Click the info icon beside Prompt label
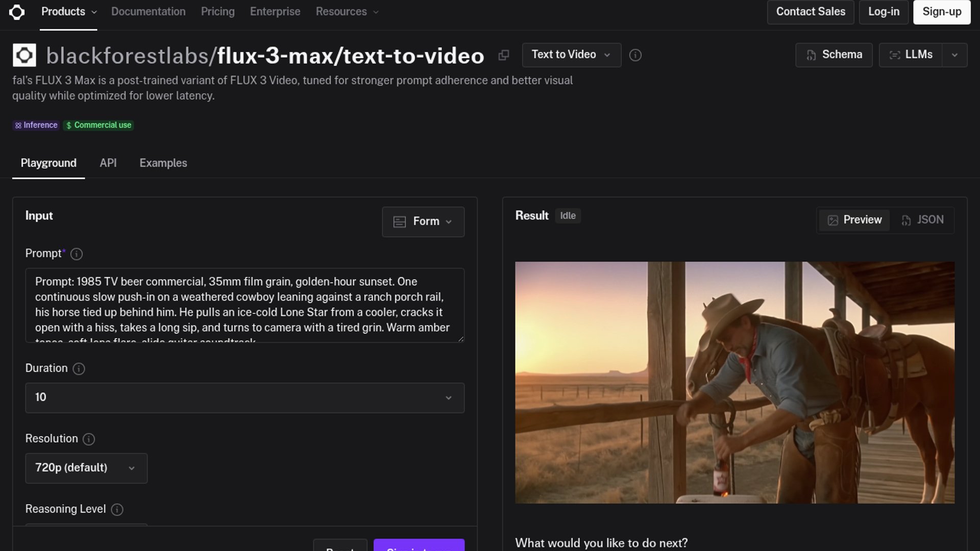This screenshot has height=551, width=980. pos(77,254)
